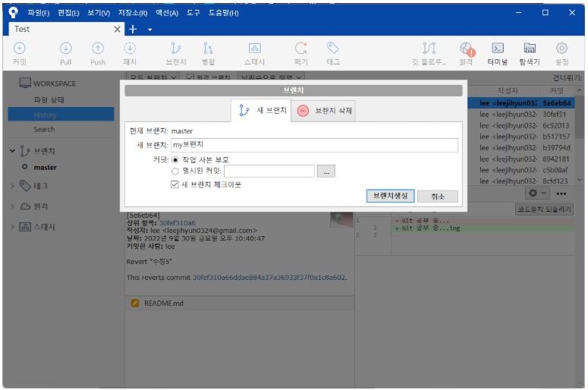Viewport: 588px width, 390px height.
Task: Click the Merge (병합) toolbar icon
Action: click(208, 49)
